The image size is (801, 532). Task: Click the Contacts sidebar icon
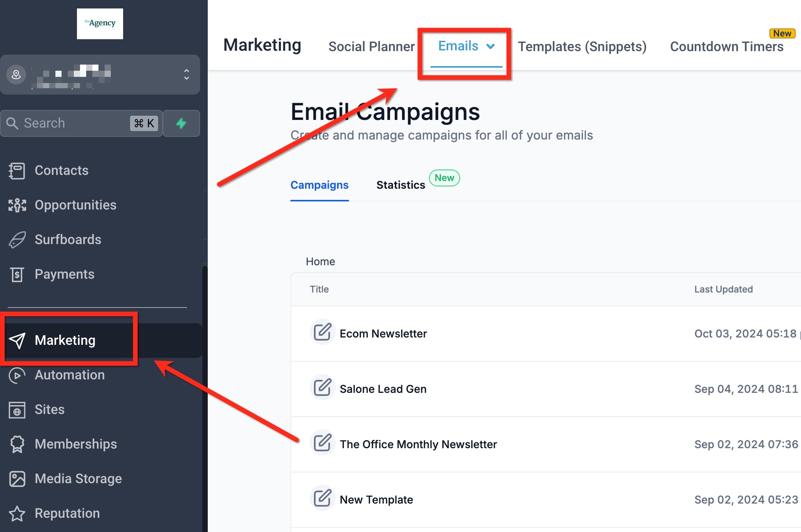click(17, 171)
